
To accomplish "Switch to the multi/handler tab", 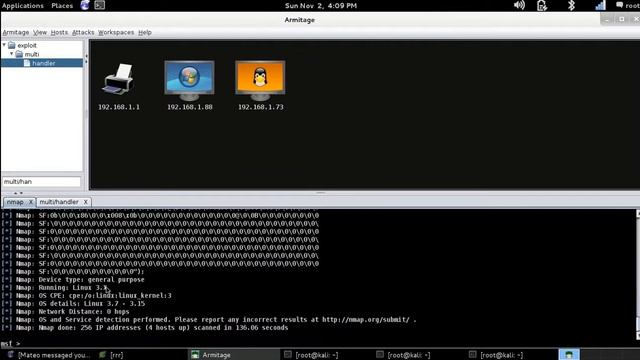I will [59, 202].
